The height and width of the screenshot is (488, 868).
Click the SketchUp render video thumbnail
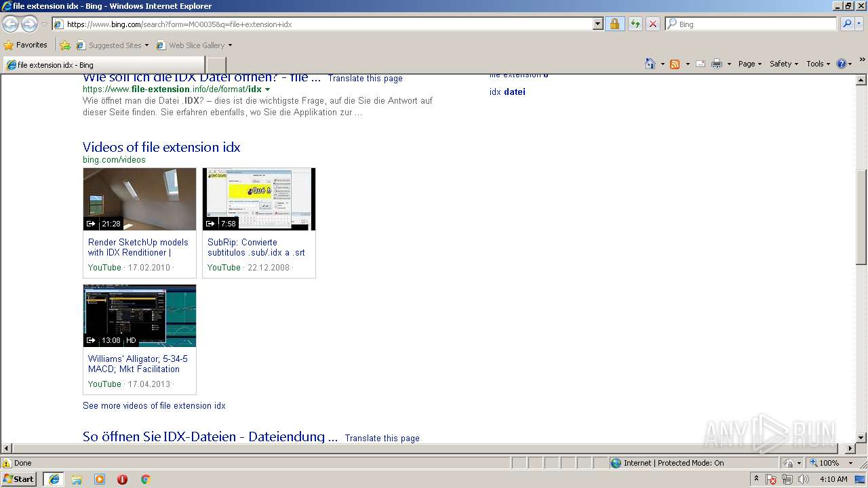pos(140,199)
